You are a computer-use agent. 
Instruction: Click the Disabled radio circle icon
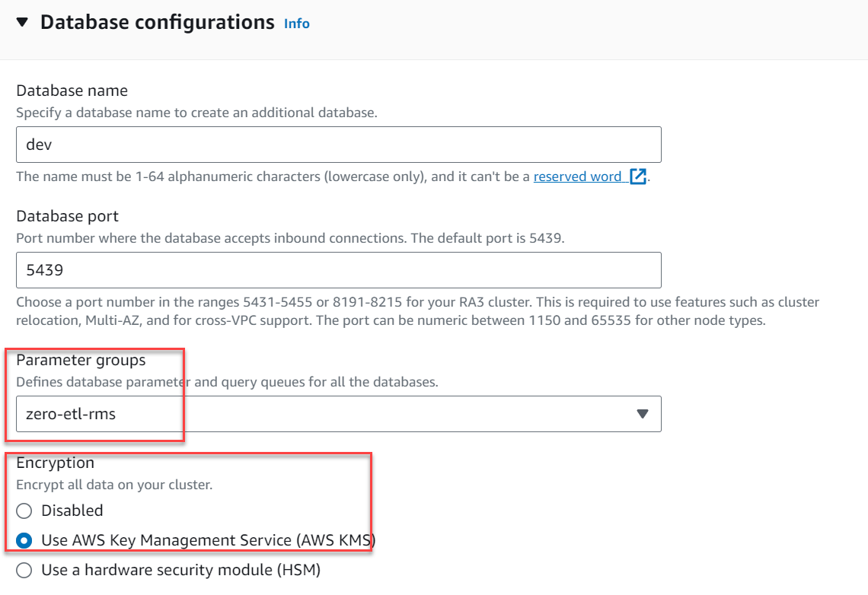click(23, 511)
